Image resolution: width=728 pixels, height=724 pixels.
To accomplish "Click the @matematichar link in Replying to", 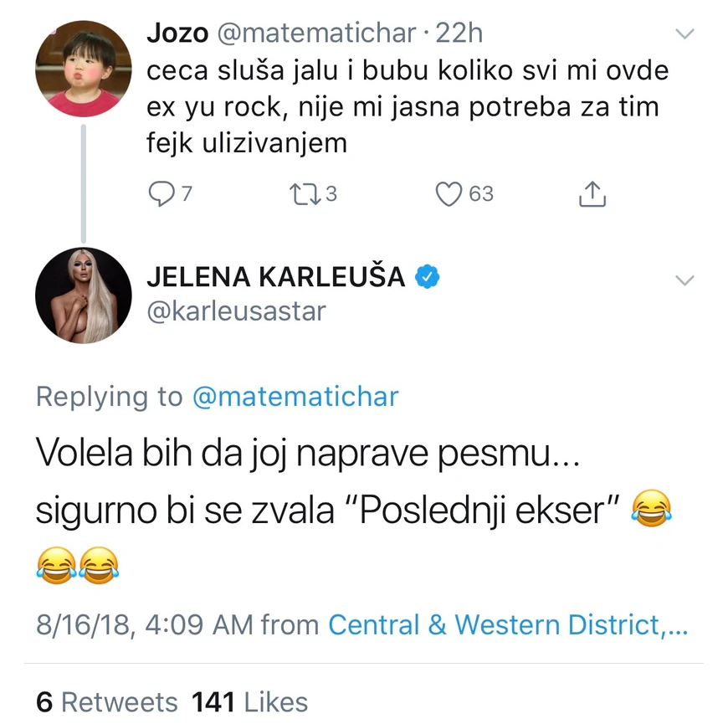I will coord(295,397).
